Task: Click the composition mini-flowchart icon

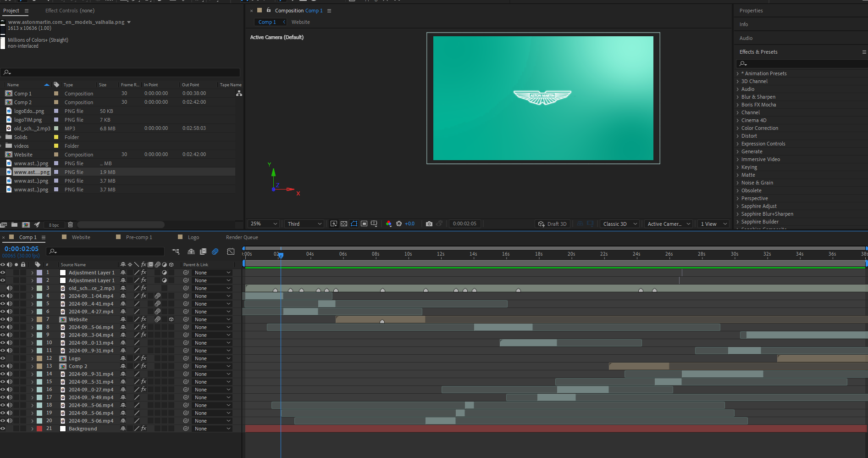Action: coord(176,251)
